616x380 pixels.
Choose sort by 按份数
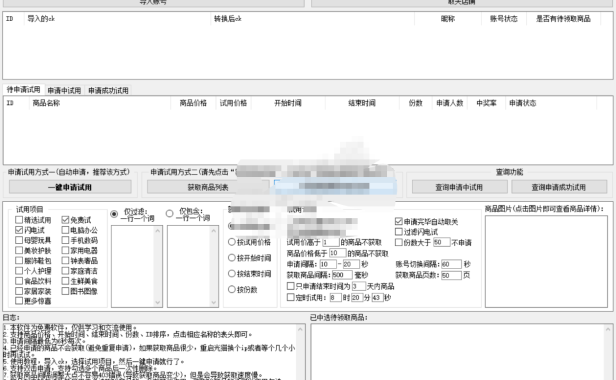[232, 290]
